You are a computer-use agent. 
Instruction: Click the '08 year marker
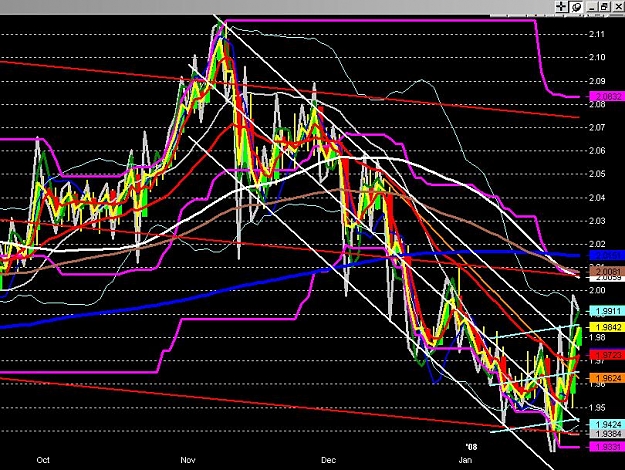(472, 447)
